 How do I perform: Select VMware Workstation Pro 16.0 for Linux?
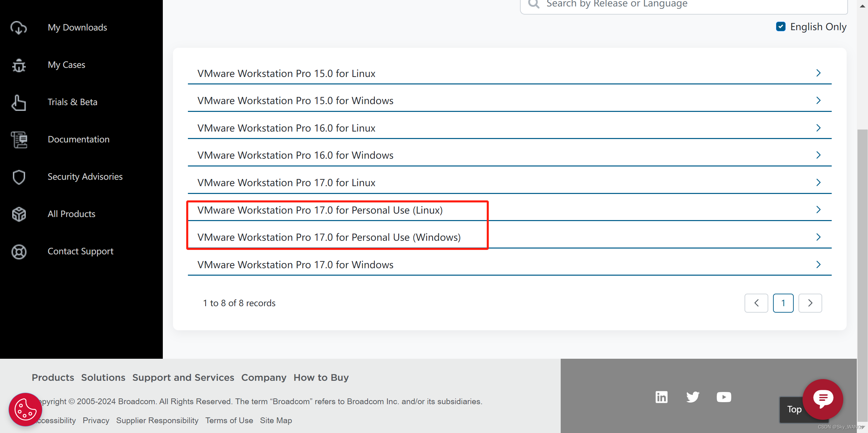click(286, 128)
